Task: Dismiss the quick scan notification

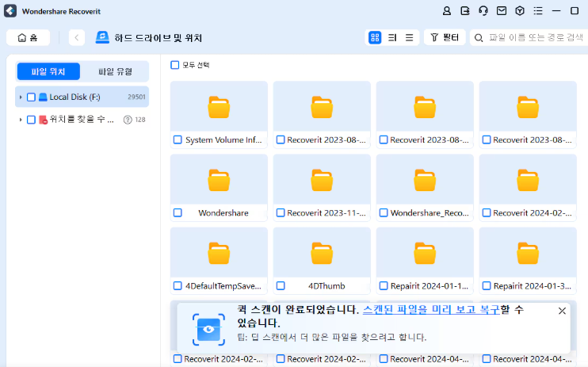Action: point(562,311)
